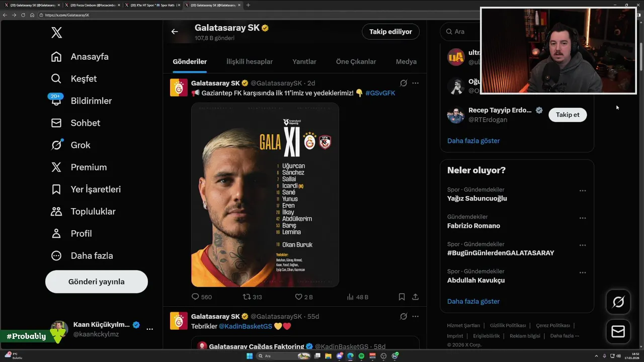Click Daha fazla göster under suggestions
Viewport: 644px width, 362px height.
[x=473, y=141]
